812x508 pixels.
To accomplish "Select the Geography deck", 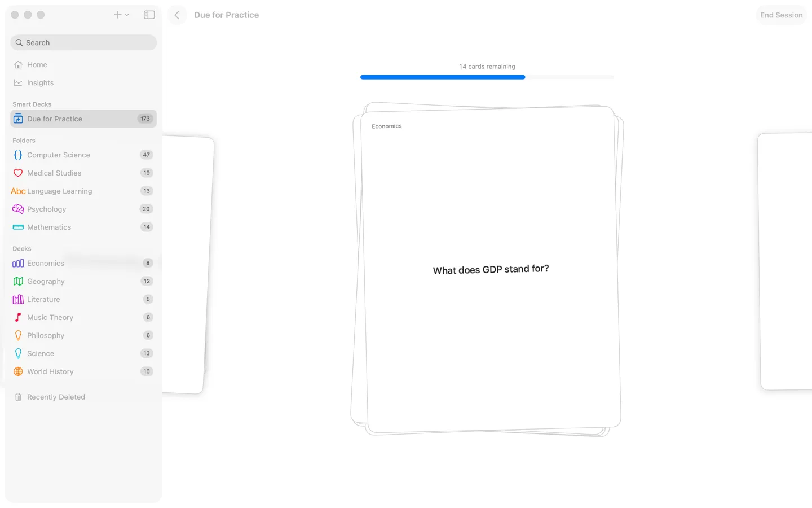I will click(x=83, y=281).
